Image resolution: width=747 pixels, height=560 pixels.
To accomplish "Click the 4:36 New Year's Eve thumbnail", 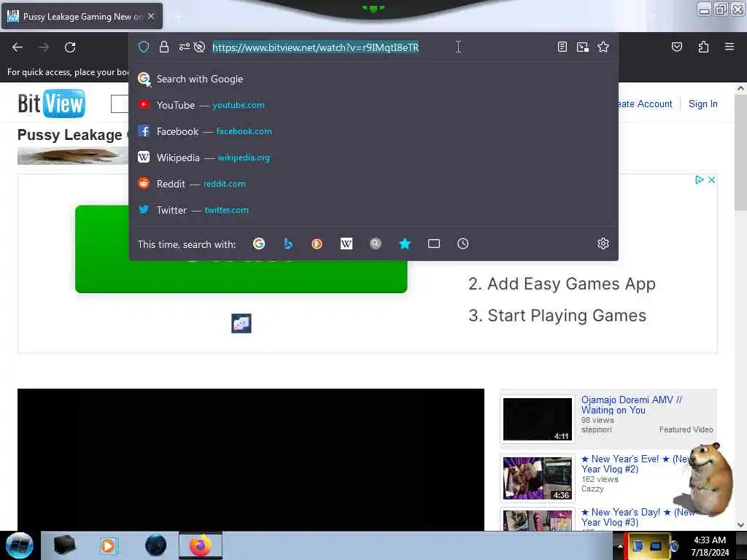I will tap(538, 478).
